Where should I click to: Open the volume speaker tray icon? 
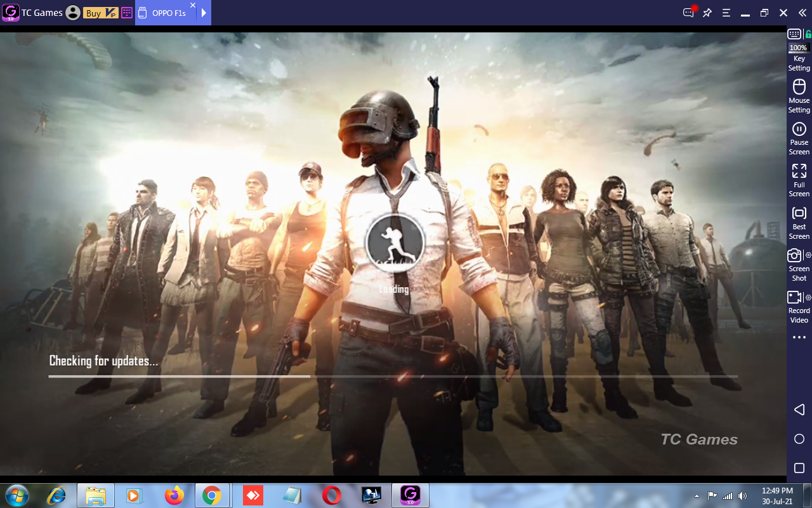click(x=742, y=496)
